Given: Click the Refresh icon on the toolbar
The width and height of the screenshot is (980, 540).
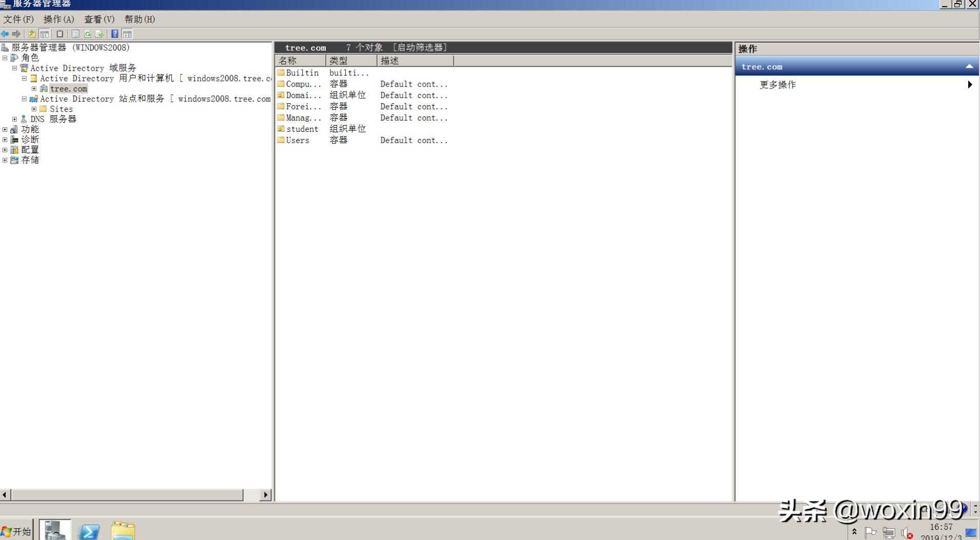Looking at the screenshot, I should (88, 34).
